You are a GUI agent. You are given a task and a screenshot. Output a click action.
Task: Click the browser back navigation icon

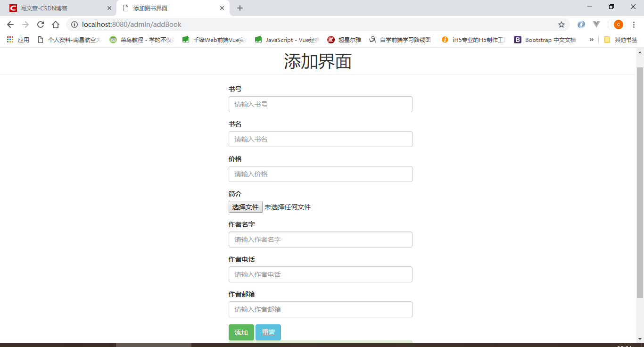(x=10, y=24)
